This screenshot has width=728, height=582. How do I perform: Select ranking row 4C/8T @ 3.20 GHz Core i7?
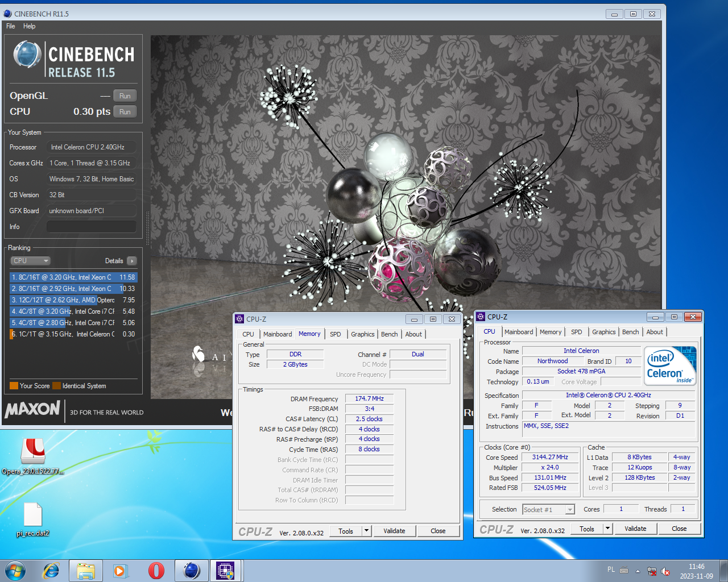pos(73,311)
